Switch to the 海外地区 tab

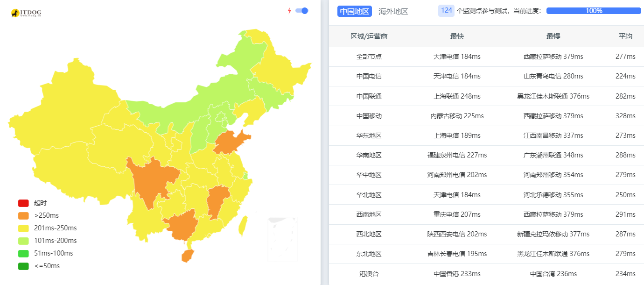click(x=393, y=11)
